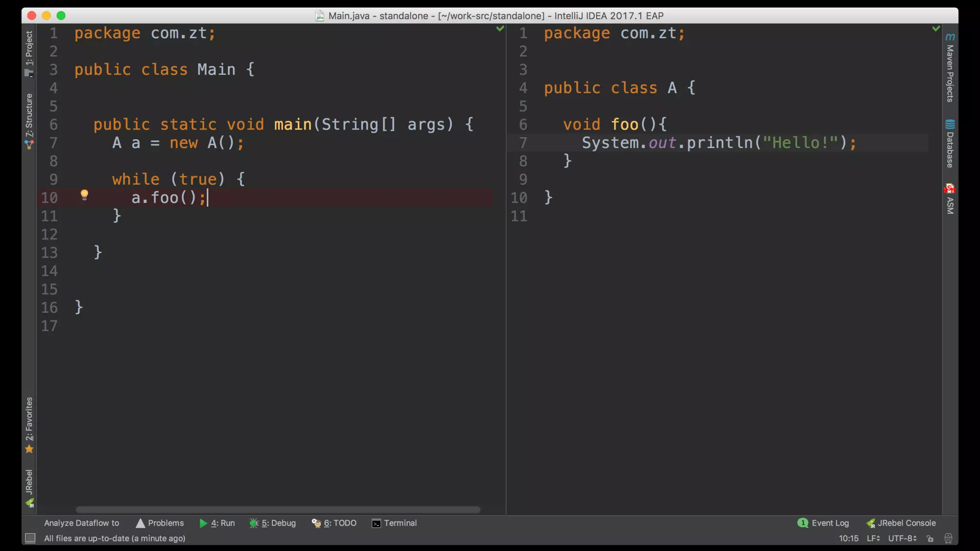980x551 pixels.
Task: Open the Maven Projects tool window
Action: (x=950, y=67)
